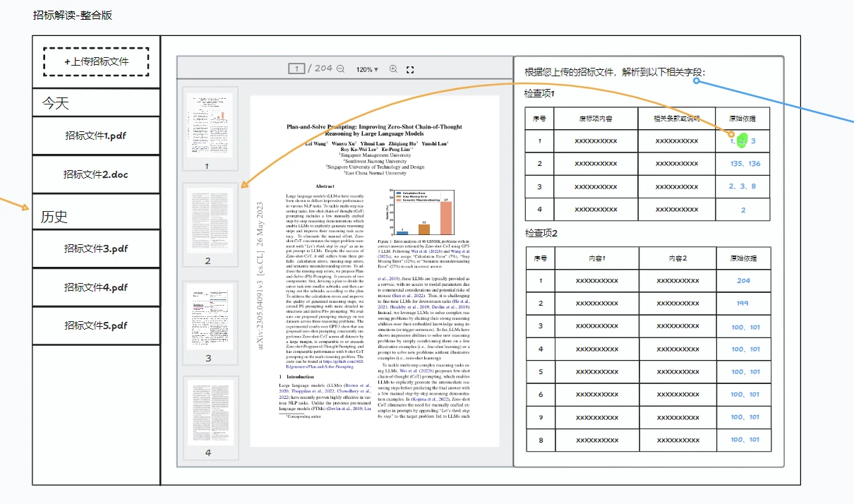Open the 120% zoom level dropdown
Screen dimensions: 854x504
pyautogui.click(x=367, y=69)
